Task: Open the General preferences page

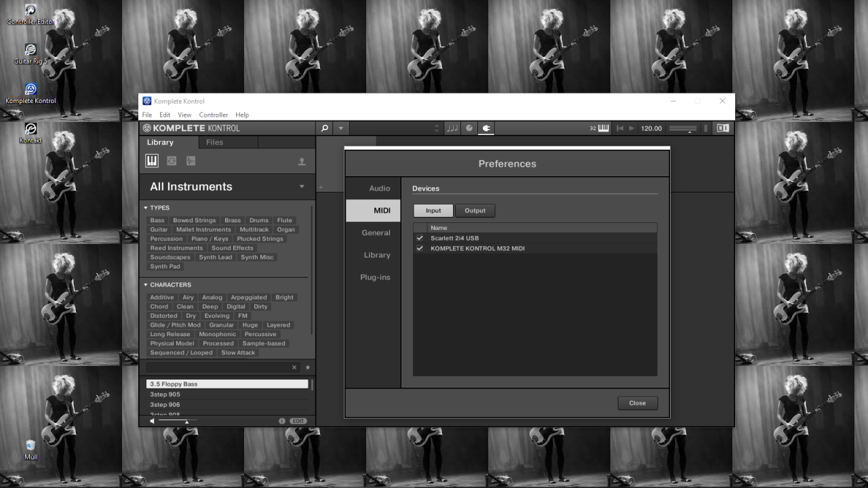Action: [373, 232]
